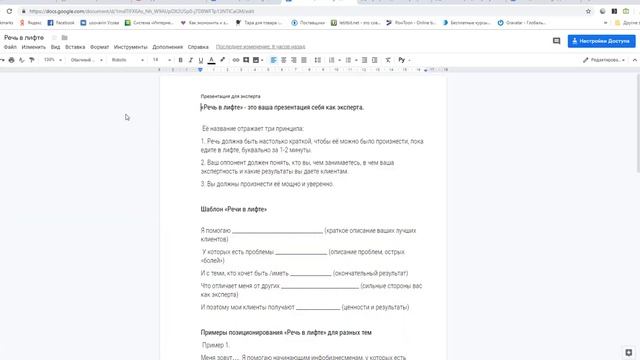The image size is (640, 360).
Task: Open the Gravatar bookmark
Action: (x=522, y=23)
